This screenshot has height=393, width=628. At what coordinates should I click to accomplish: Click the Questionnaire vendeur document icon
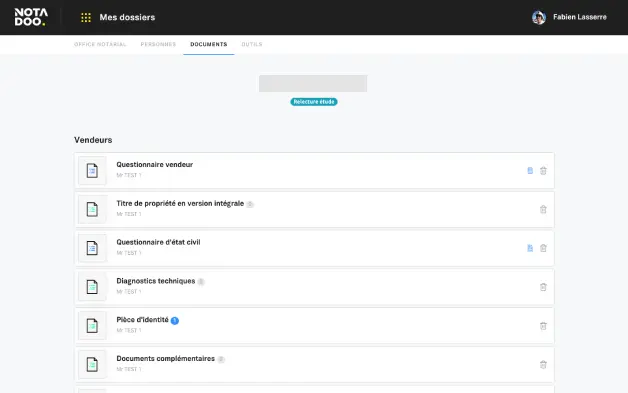92,171
